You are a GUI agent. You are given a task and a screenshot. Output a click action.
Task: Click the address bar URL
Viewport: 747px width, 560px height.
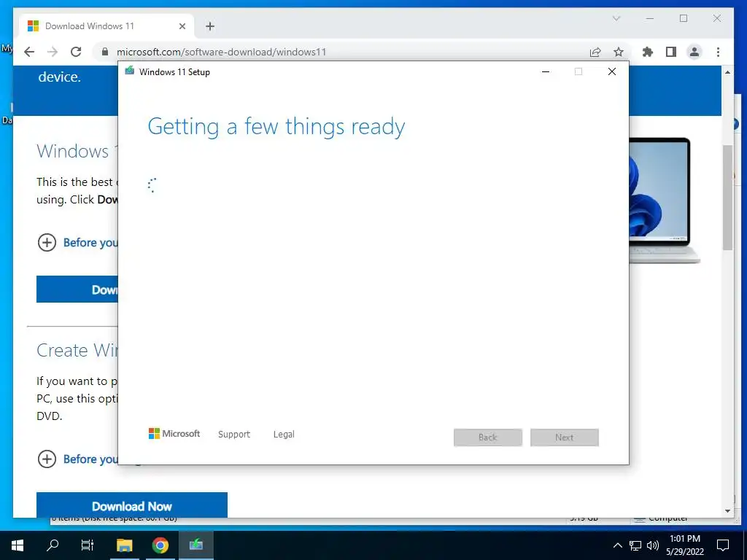[221, 52]
